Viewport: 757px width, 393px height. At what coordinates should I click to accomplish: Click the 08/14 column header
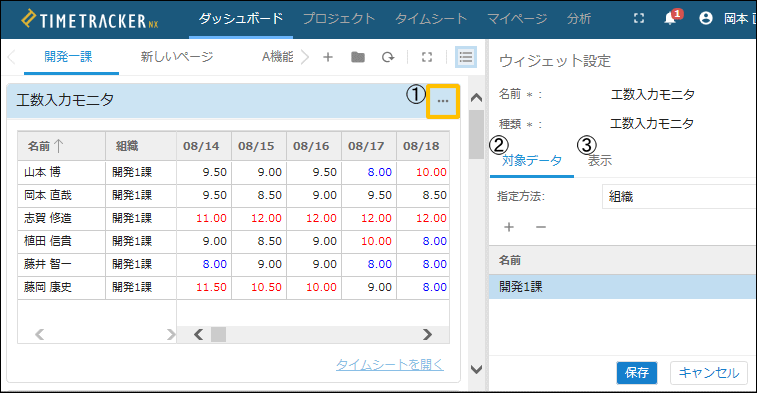click(x=204, y=146)
